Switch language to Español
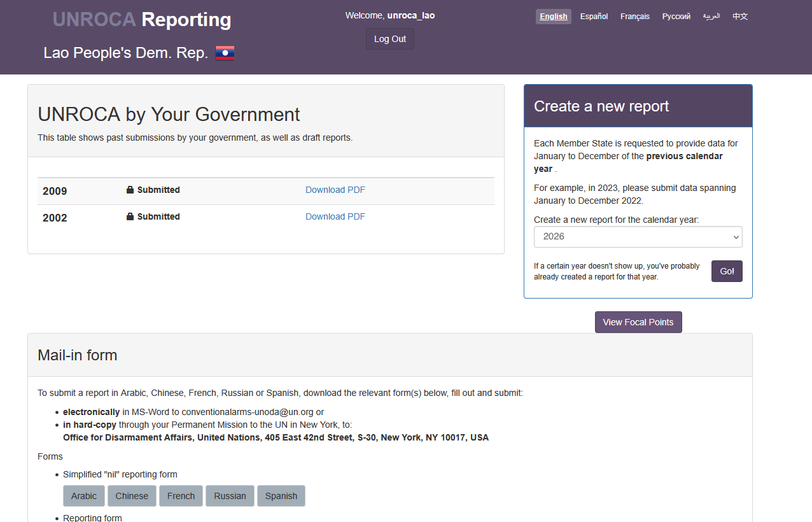This screenshot has width=812, height=522. tap(594, 17)
